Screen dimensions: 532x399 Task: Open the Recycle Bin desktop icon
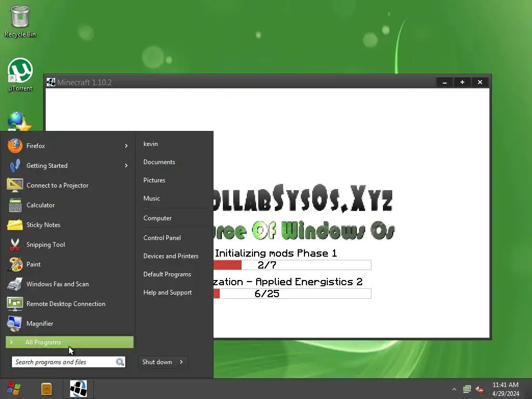[x=20, y=21]
